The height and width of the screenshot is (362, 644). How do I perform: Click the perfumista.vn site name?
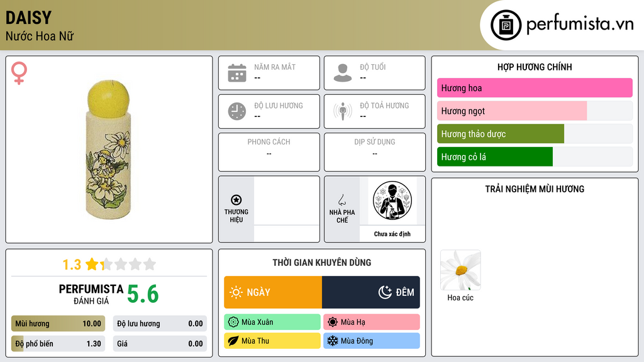tap(580, 25)
